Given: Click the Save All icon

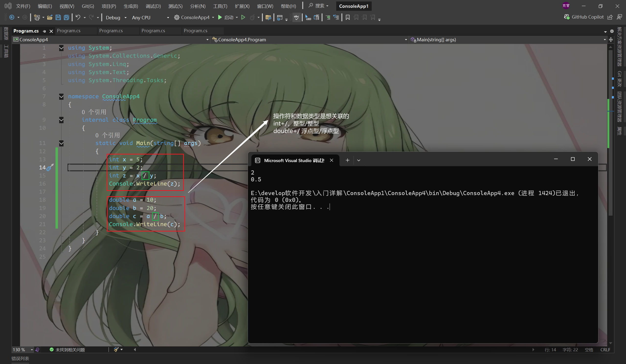Looking at the screenshot, I should [x=66, y=17].
